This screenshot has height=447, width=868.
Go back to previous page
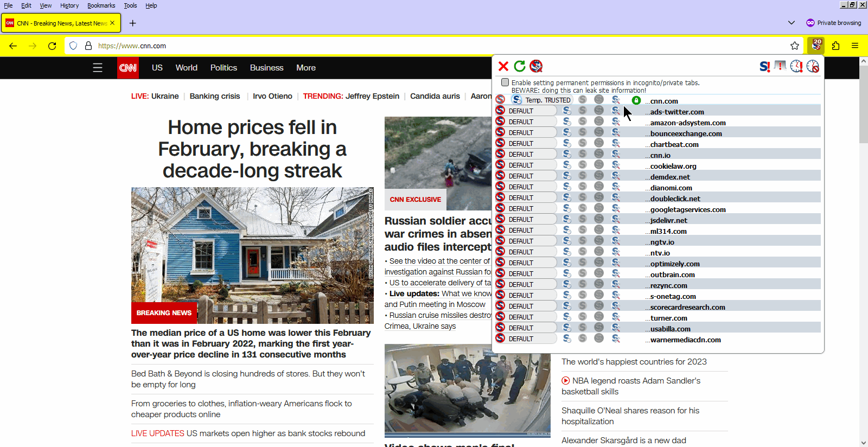coord(13,46)
